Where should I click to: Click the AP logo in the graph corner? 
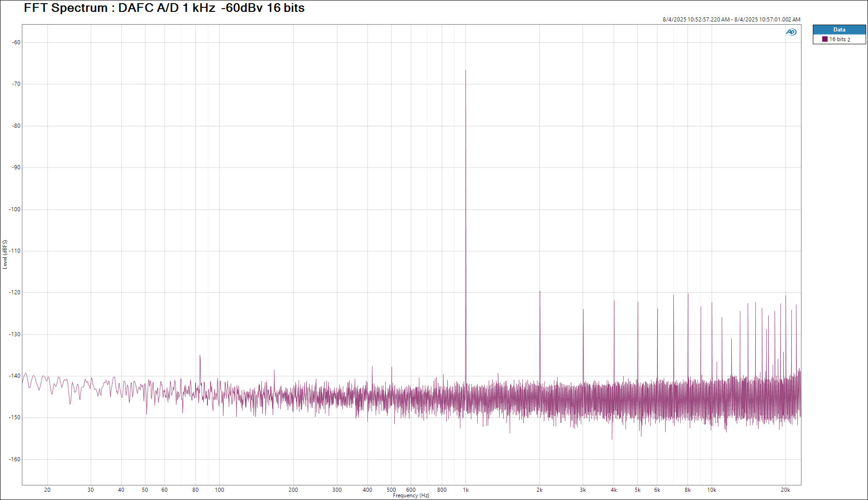click(791, 32)
